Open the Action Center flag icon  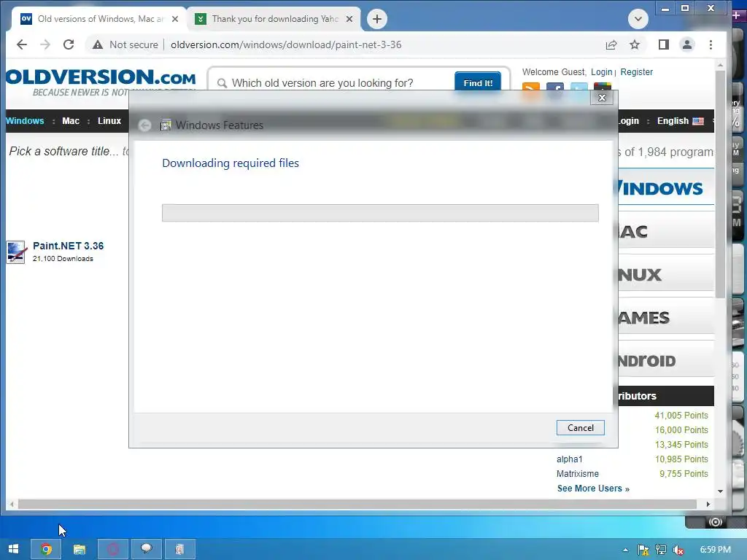click(x=643, y=550)
